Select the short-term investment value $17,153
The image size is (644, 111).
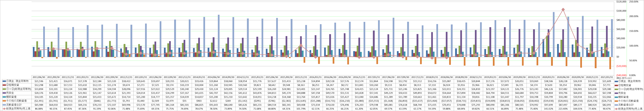point(68,85)
